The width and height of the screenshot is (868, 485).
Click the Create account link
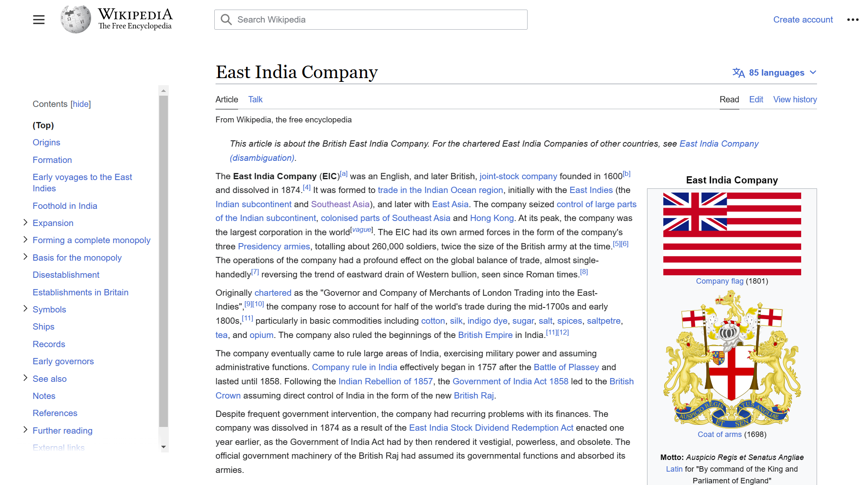tap(803, 20)
